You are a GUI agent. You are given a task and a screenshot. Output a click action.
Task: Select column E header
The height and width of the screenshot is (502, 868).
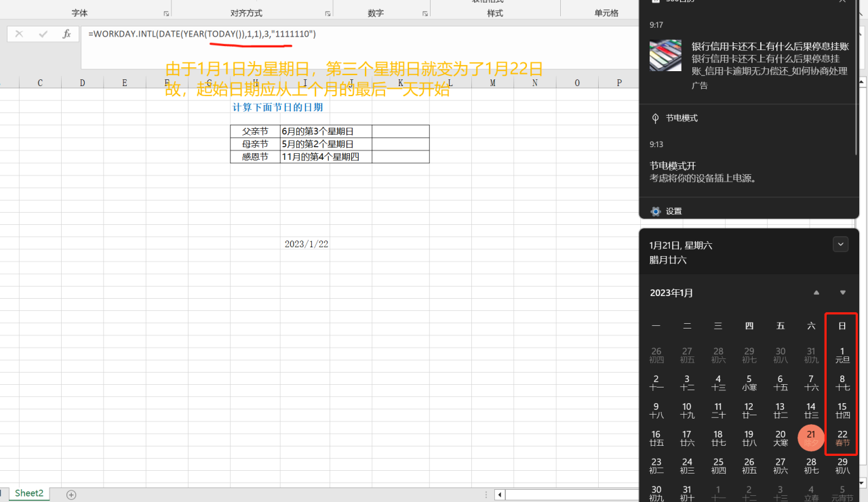(x=125, y=83)
